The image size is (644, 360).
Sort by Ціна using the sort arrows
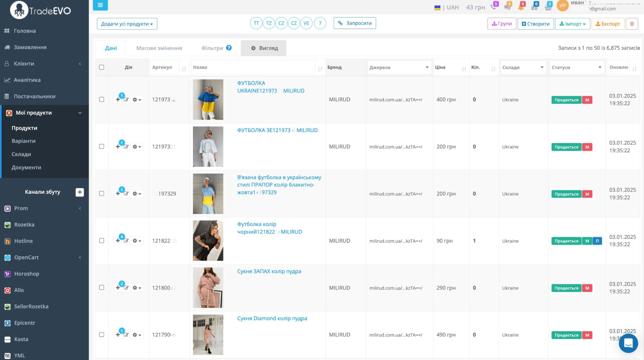pyautogui.click(x=464, y=69)
